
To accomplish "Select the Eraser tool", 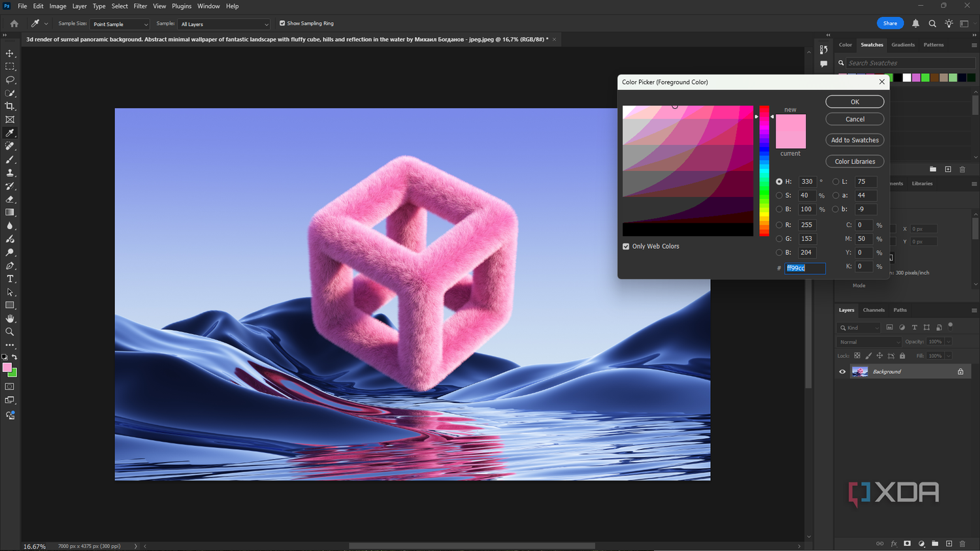I will coord(10,199).
